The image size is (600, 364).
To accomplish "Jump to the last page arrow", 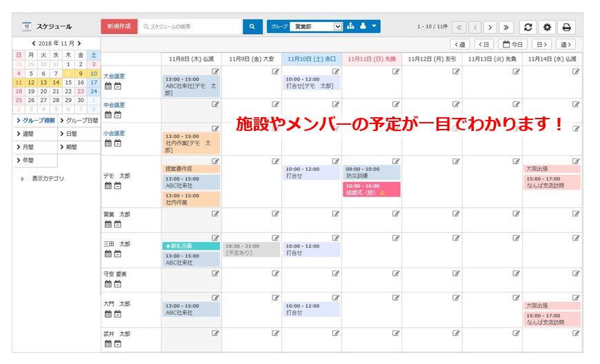I will pos(506,27).
